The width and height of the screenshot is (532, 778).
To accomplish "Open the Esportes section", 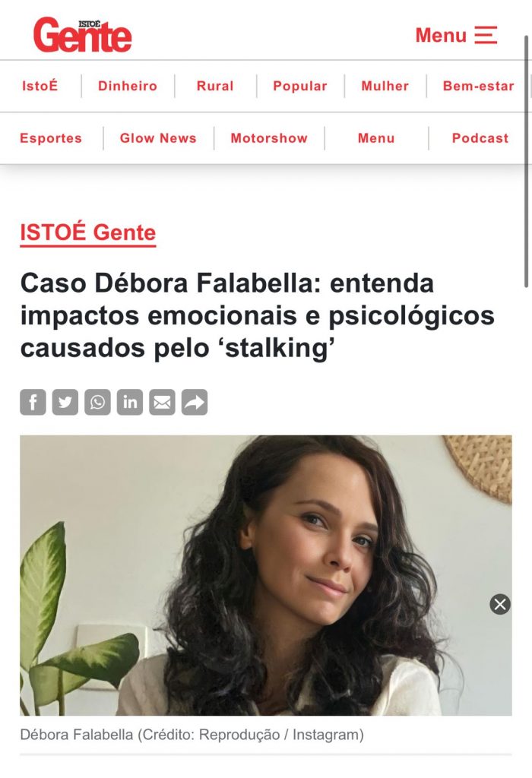I will point(51,138).
